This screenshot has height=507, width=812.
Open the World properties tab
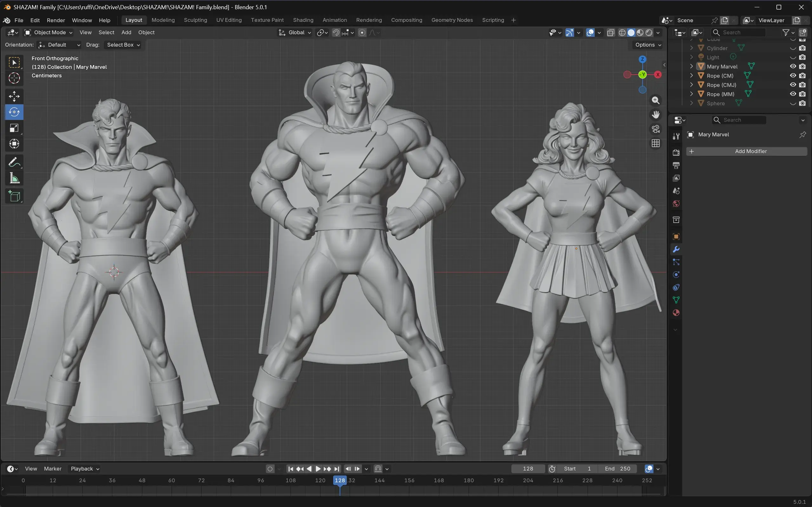tap(676, 204)
